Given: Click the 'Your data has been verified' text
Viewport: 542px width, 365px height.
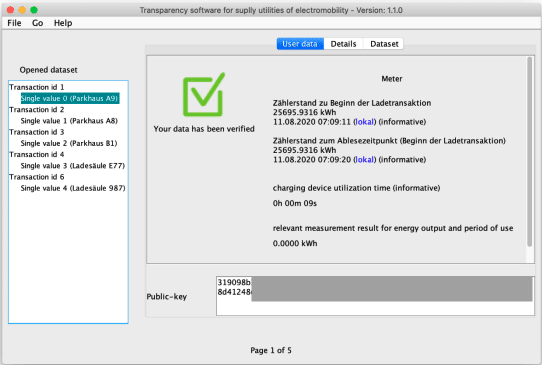Looking at the screenshot, I should [204, 129].
